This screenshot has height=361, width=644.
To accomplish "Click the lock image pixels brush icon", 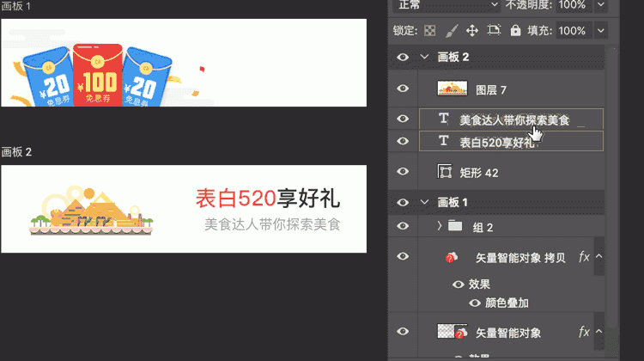I will tap(451, 31).
